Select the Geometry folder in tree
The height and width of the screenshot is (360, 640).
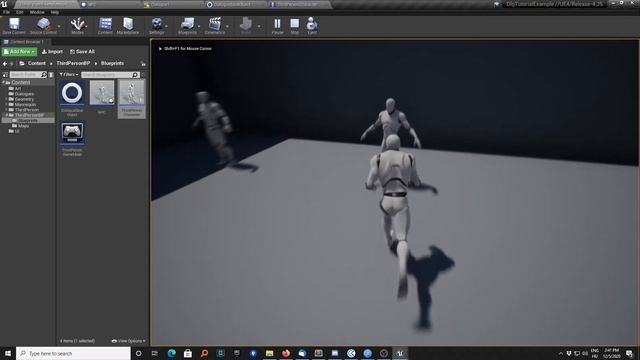(24, 99)
